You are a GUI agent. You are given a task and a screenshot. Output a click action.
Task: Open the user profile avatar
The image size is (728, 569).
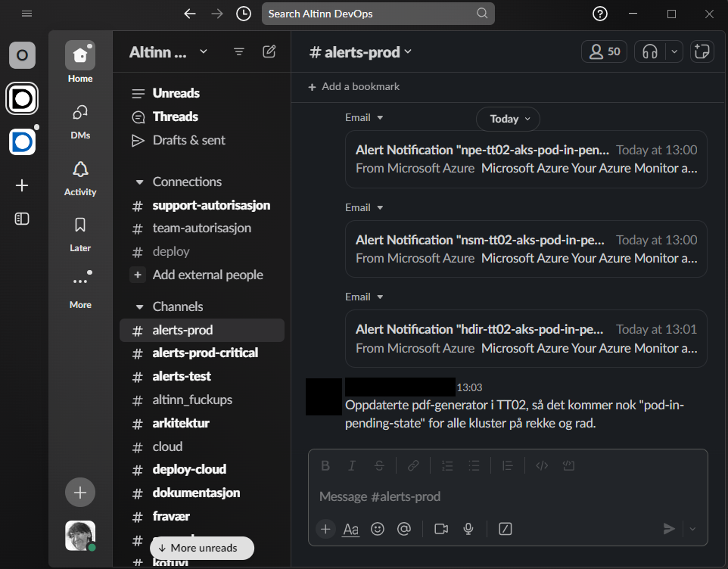[x=80, y=536]
